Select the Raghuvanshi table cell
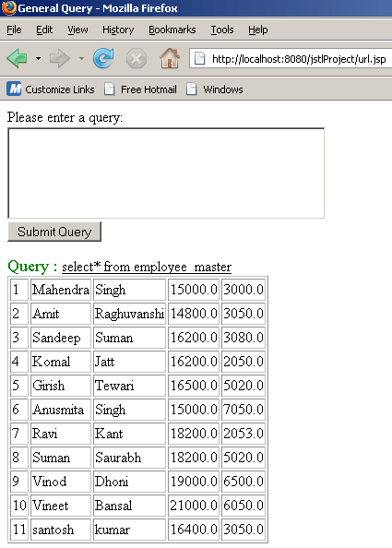 129,314
